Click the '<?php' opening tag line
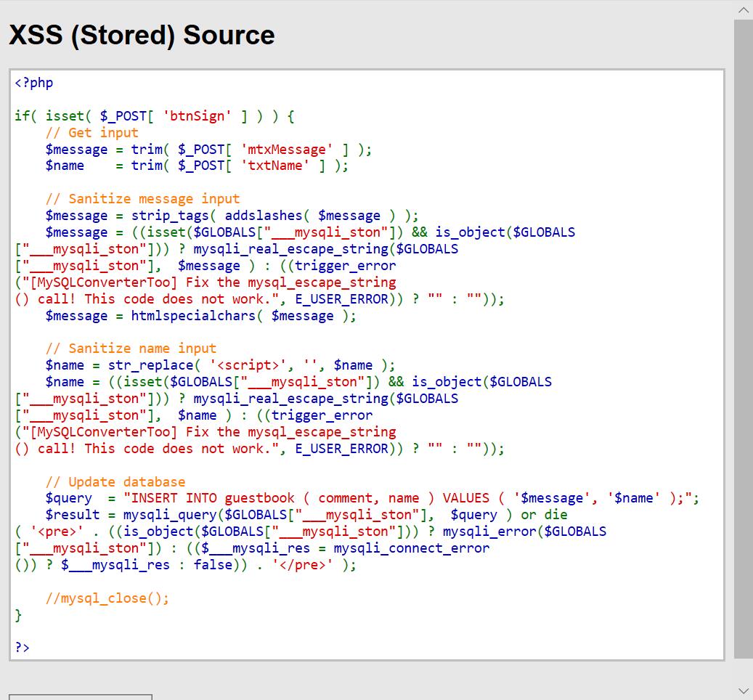The image size is (753, 700). click(33, 83)
